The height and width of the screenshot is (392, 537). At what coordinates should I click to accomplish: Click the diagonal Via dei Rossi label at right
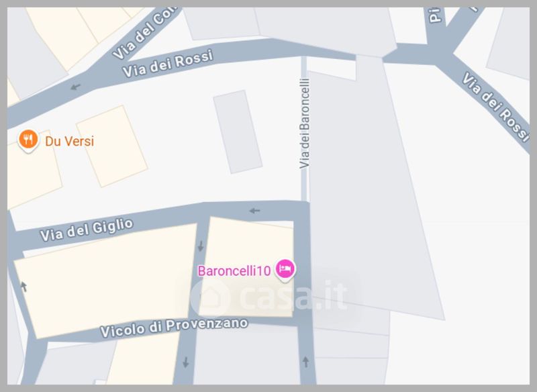pos(495,106)
